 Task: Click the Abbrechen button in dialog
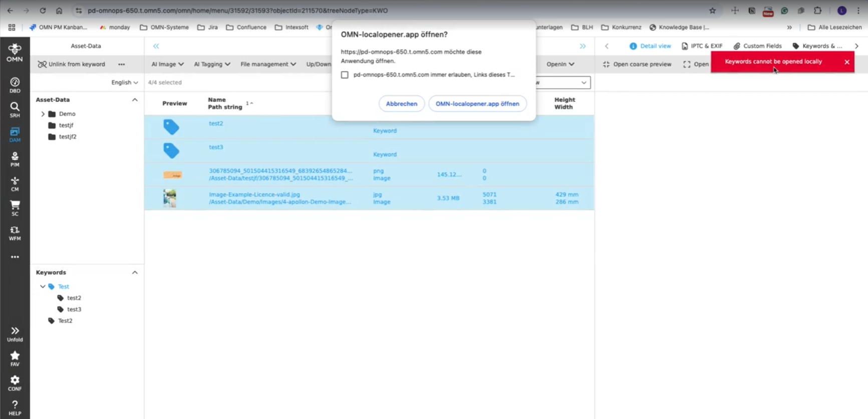click(401, 104)
